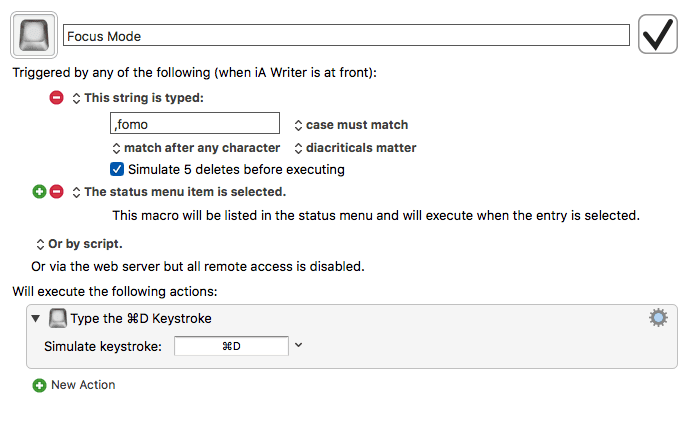This screenshot has width=690, height=429.
Task: Remove the status menu trigger with the red minus
Action: [x=56, y=191]
